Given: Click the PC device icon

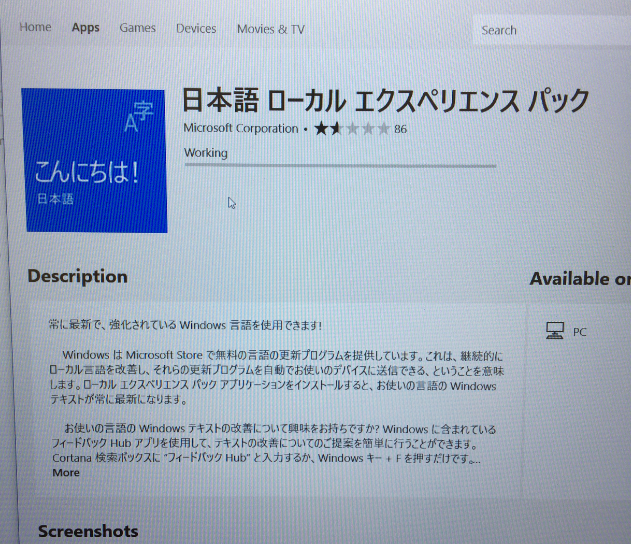Looking at the screenshot, I should (x=555, y=331).
